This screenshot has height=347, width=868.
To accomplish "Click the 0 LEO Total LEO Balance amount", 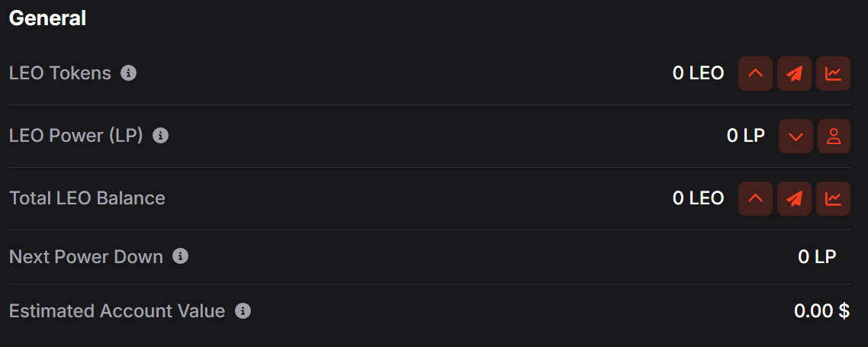I will [698, 198].
